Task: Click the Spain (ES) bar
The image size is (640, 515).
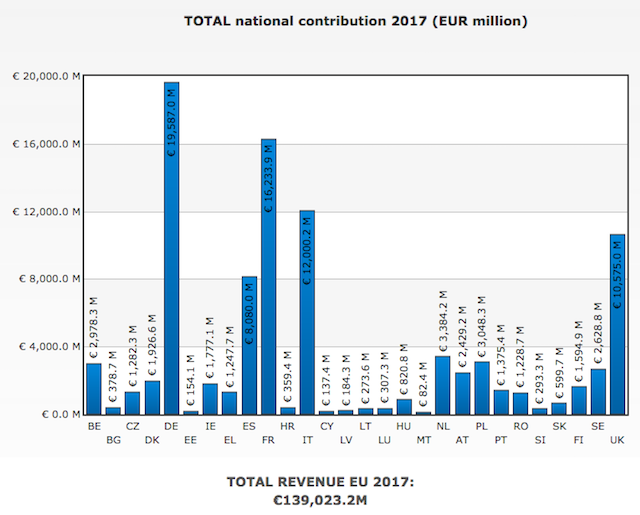Action: [x=249, y=345]
